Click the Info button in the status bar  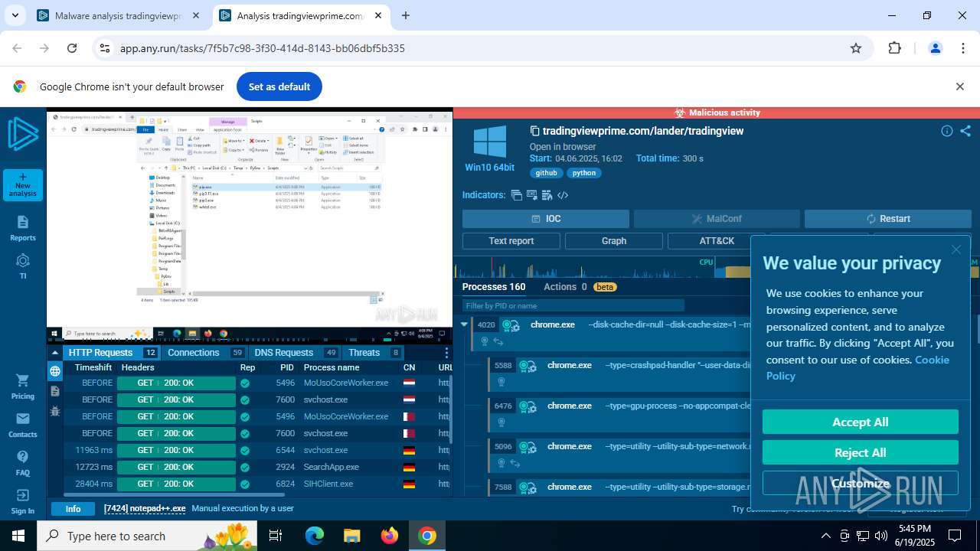73,509
